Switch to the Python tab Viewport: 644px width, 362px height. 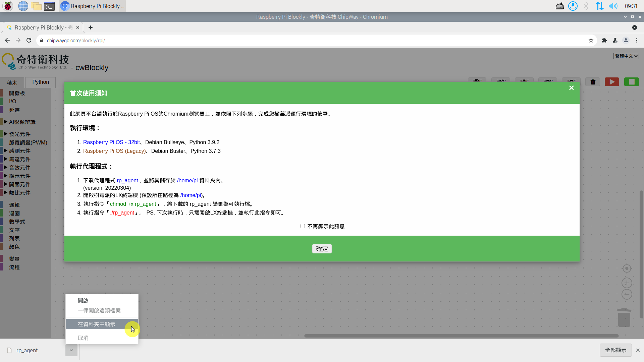pyautogui.click(x=41, y=82)
